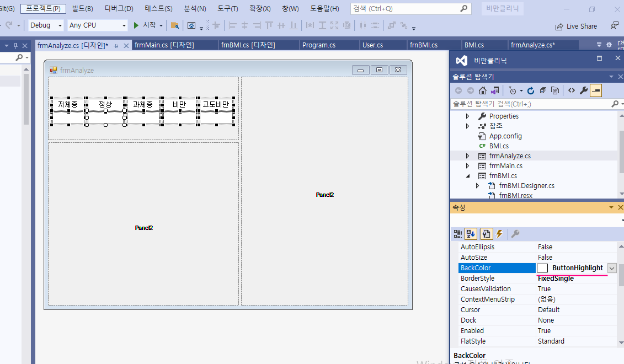Toggle categorized view in Properties panel
This screenshot has width=624, height=364.
458,234
